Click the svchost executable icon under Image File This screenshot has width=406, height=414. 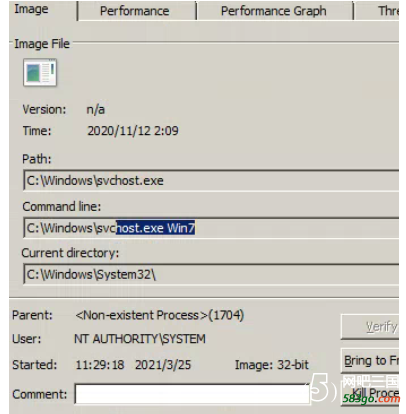point(40,72)
